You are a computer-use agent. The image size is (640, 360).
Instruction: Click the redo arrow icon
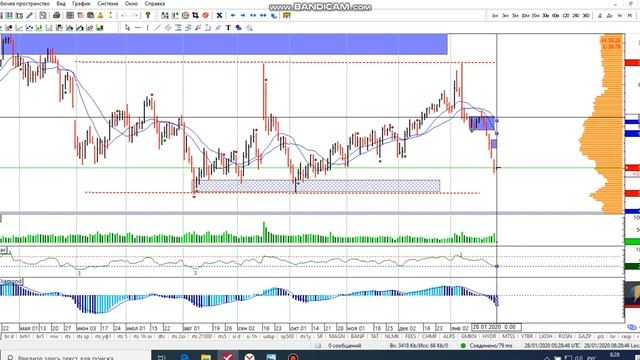point(134,16)
